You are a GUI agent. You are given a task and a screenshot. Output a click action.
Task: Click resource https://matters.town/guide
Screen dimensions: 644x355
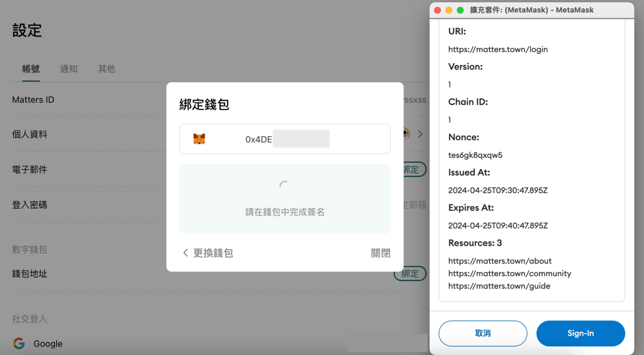click(499, 286)
